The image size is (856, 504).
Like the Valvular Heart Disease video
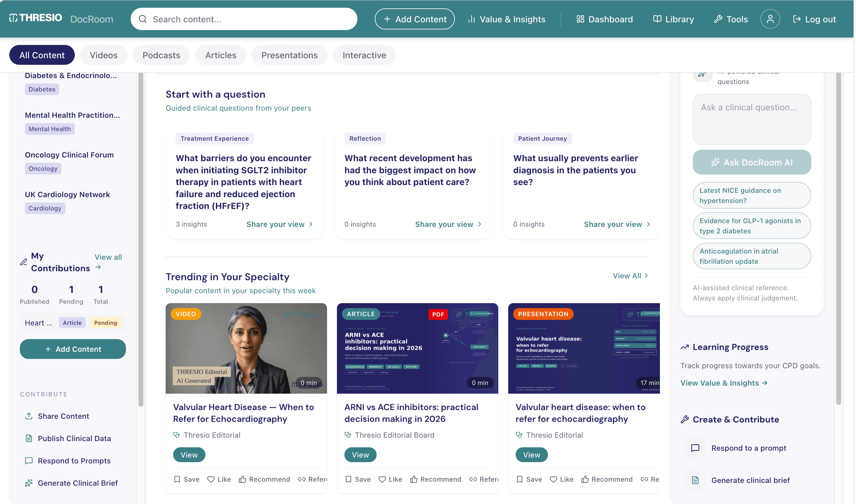219,479
